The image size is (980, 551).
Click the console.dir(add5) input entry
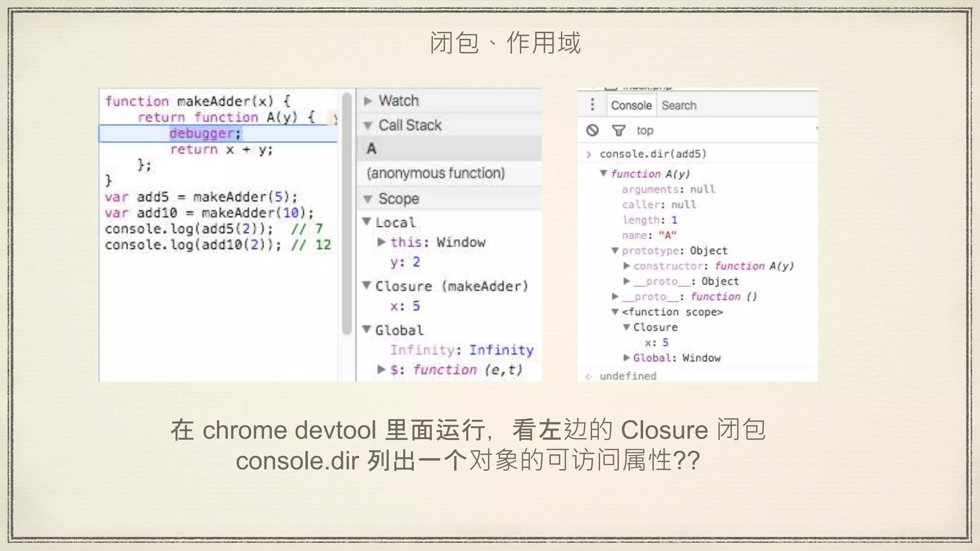pos(653,154)
